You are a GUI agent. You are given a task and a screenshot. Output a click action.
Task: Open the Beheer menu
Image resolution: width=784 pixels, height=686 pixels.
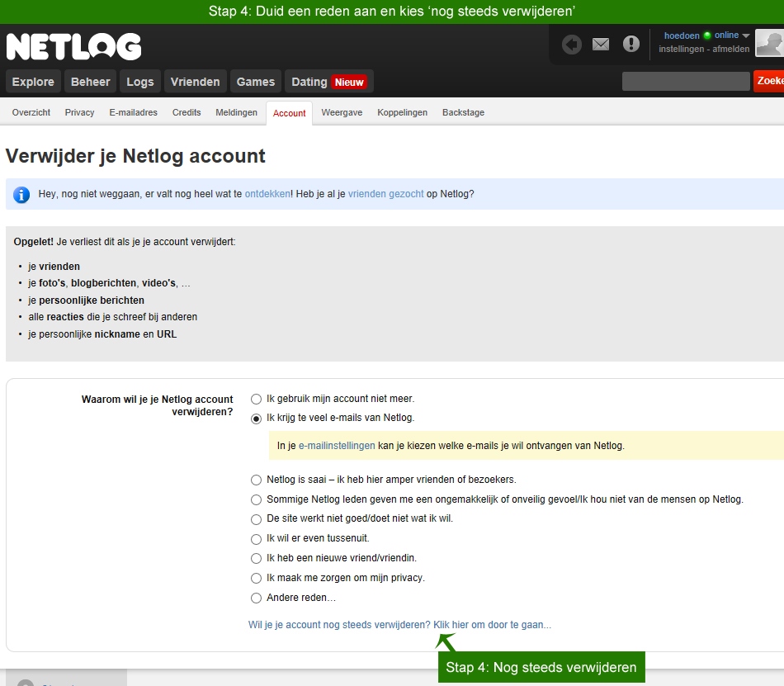click(91, 82)
